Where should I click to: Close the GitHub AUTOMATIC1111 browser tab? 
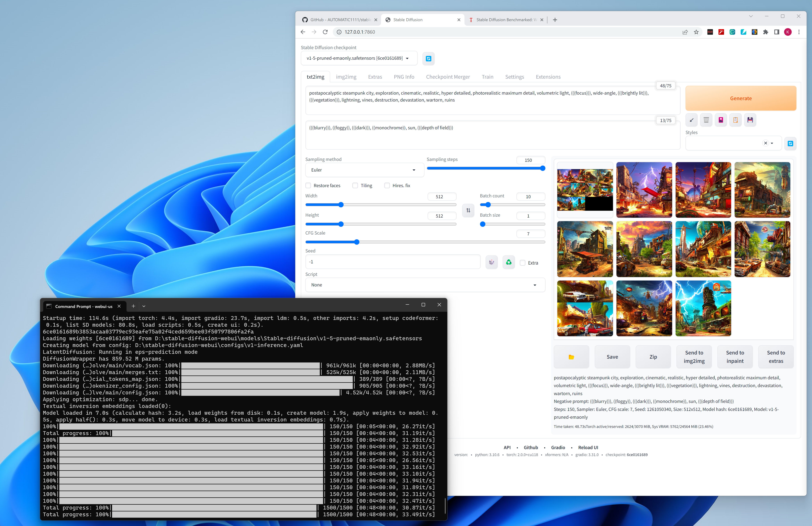[x=376, y=20]
